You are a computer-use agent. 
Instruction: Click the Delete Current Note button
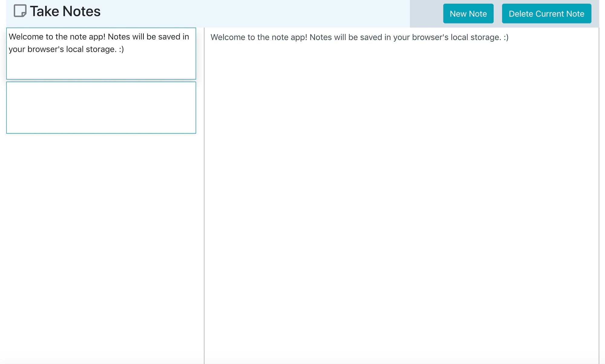pyautogui.click(x=546, y=14)
